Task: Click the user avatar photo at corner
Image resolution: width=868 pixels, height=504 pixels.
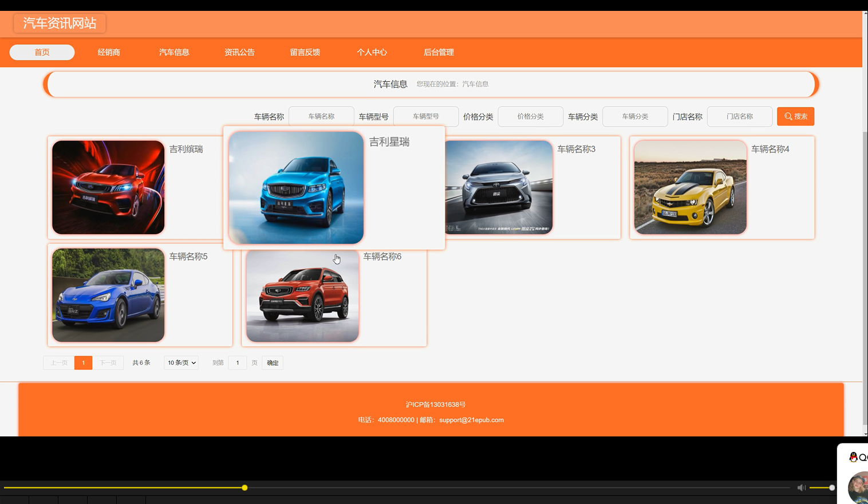Action: tap(858, 487)
